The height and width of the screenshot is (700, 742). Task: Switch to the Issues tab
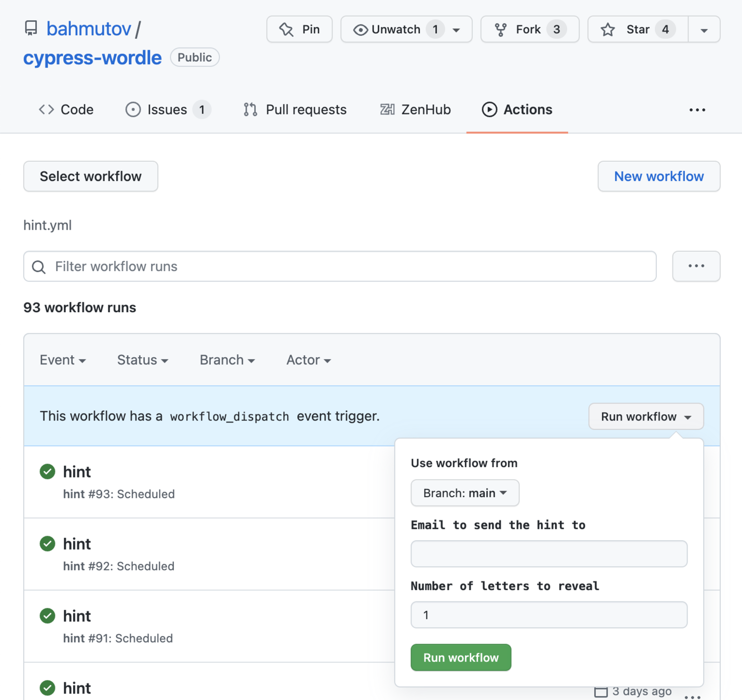[168, 109]
